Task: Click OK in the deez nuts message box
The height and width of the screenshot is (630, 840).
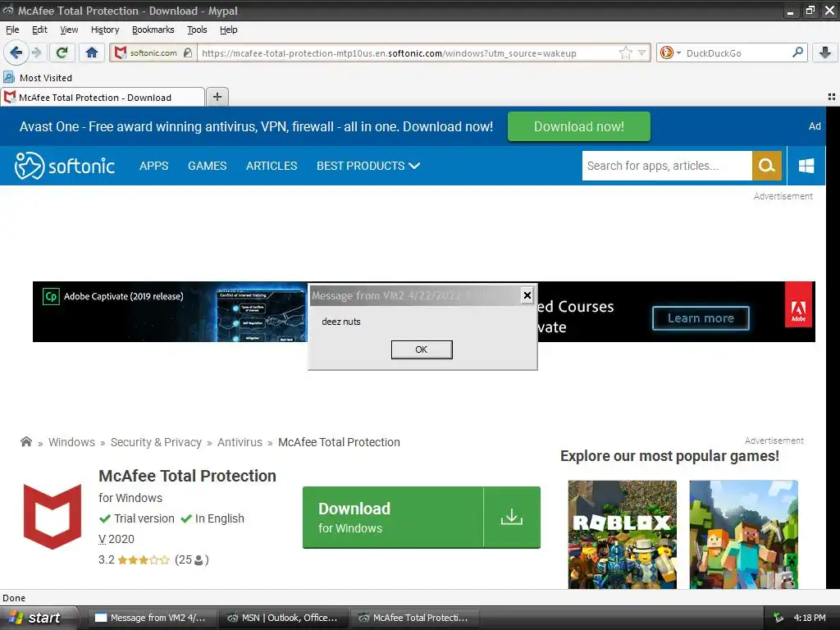Action: click(422, 349)
